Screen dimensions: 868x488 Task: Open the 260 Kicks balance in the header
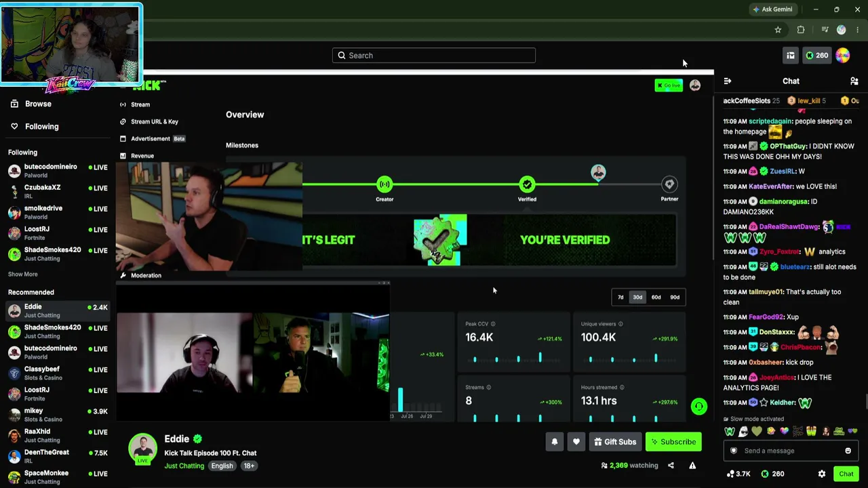816,56
